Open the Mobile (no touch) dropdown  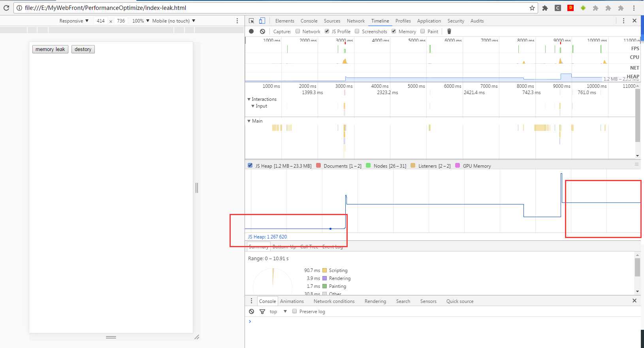tap(174, 21)
